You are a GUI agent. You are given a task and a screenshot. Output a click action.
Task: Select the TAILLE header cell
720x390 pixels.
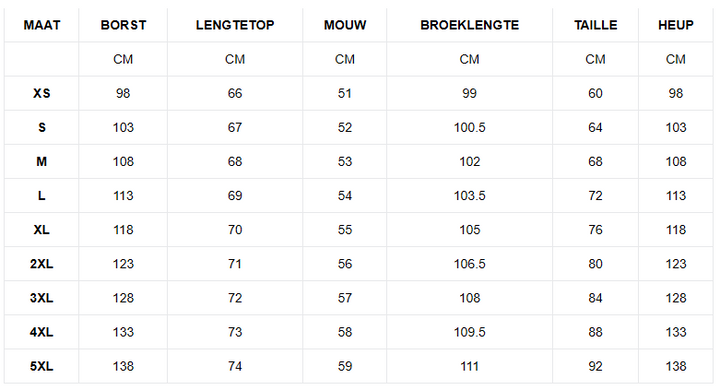(x=596, y=25)
